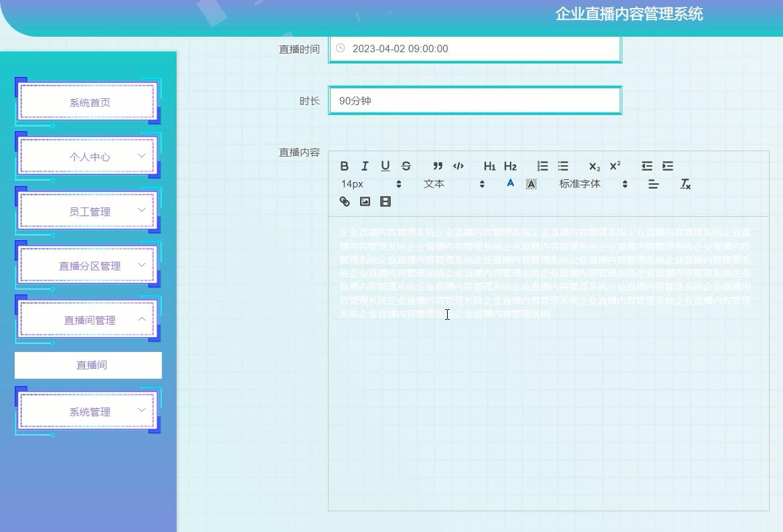783x532 pixels.
Task: Select the 直播间 submenu item
Action: [88, 365]
